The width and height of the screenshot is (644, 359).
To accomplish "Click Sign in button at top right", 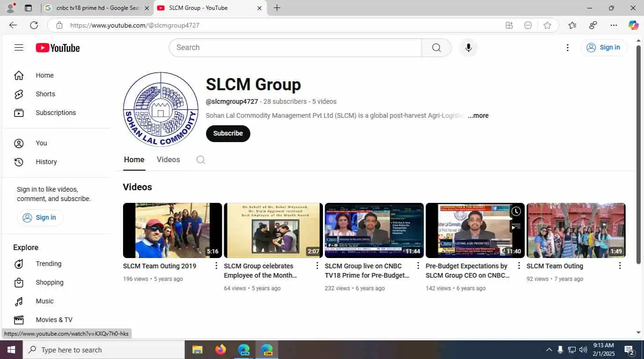I will pyautogui.click(x=604, y=48).
